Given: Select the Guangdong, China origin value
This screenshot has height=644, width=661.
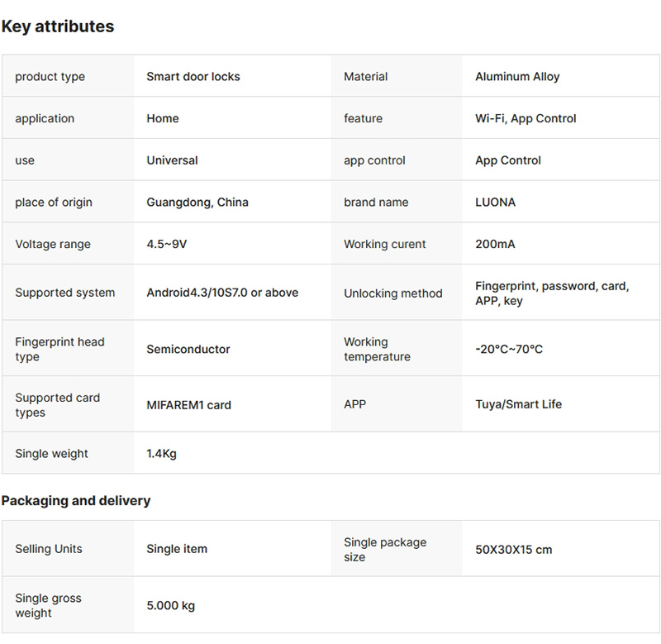Looking at the screenshot, I should click(x=197, y=203).
